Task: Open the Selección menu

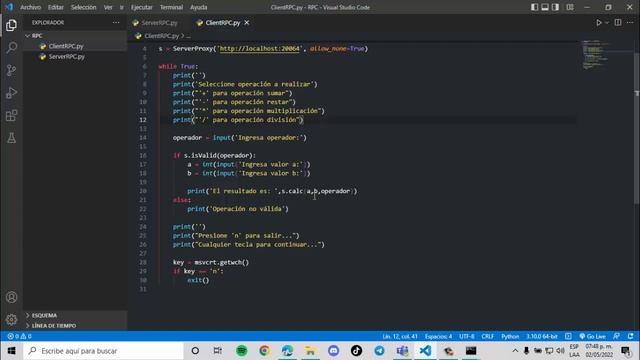Action: (x=83, y=7)
